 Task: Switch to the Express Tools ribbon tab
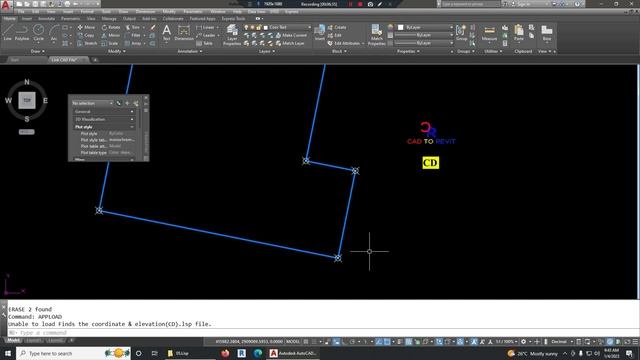(233, 19)
